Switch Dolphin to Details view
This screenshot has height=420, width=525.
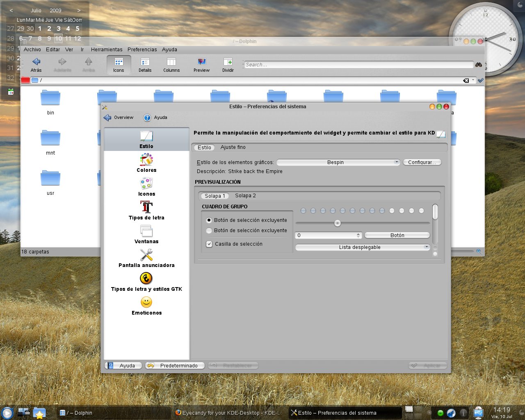pyautogui.click(x=145, y=65)
